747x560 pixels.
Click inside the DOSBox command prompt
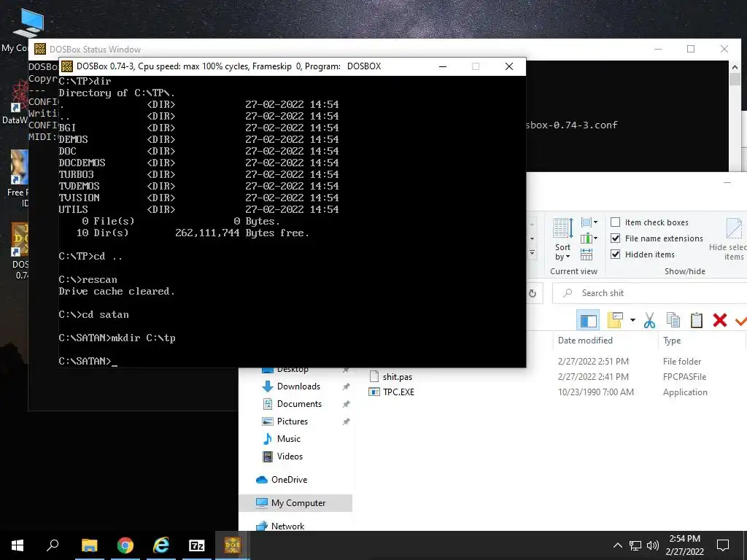tap(292, 222)
